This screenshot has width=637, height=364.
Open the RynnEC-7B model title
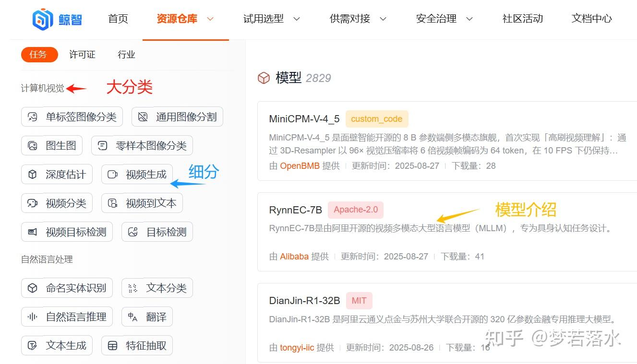click(x=296, y=210)
